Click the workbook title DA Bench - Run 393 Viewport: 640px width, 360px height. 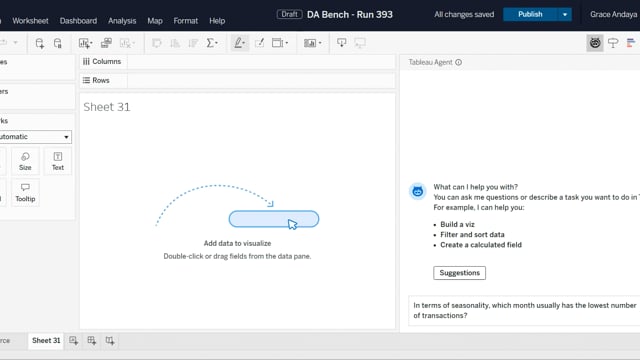[350, 15]
